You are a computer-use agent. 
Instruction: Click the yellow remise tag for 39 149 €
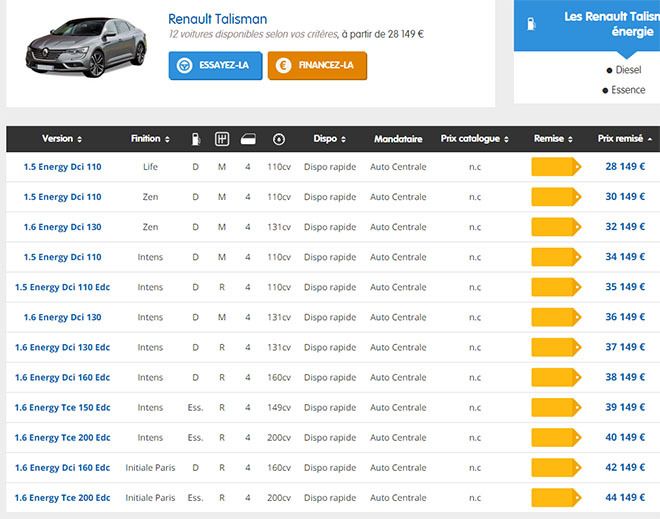pyautogui.click(x=556, y=407)
